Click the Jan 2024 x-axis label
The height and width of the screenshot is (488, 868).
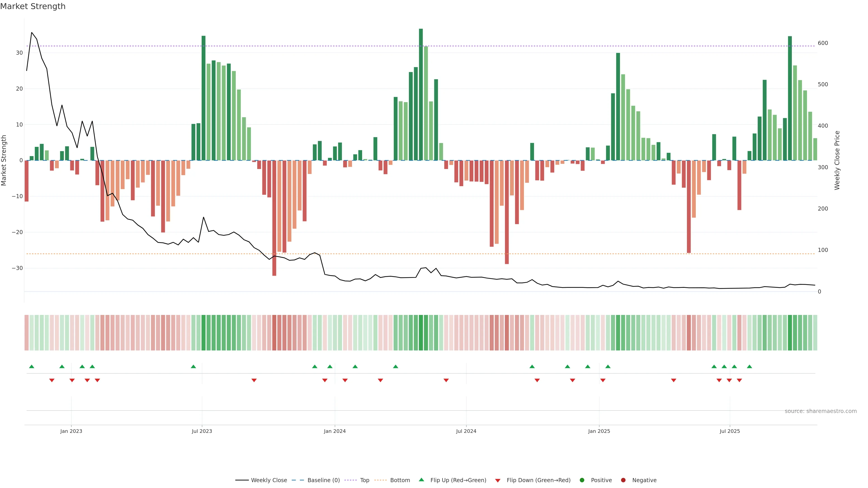335,431
